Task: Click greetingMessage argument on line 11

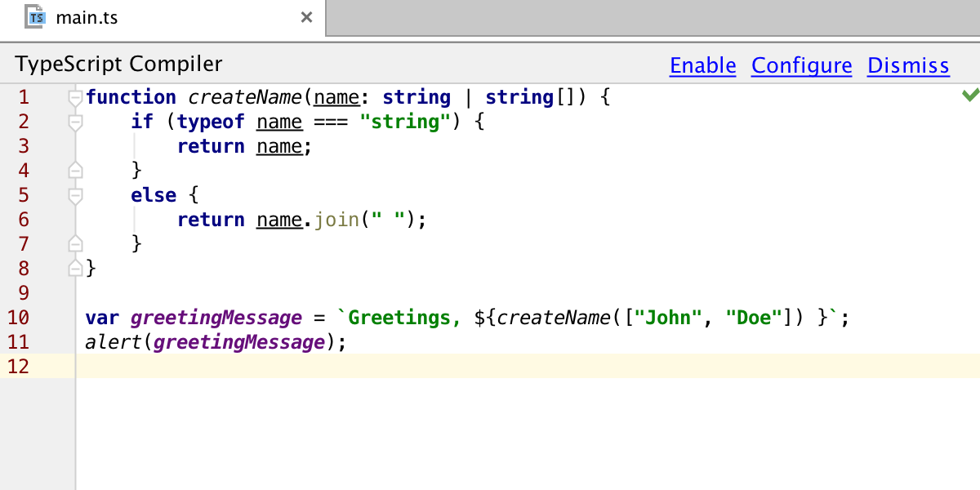Action: tap(239, 343)
